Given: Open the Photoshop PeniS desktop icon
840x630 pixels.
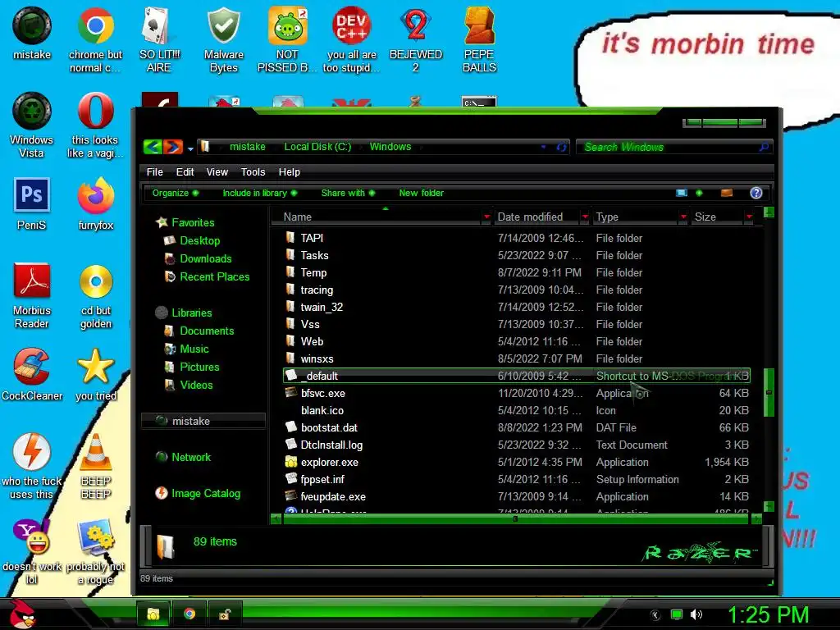Looking at the screenshot, I should click(x=32, y=203).
